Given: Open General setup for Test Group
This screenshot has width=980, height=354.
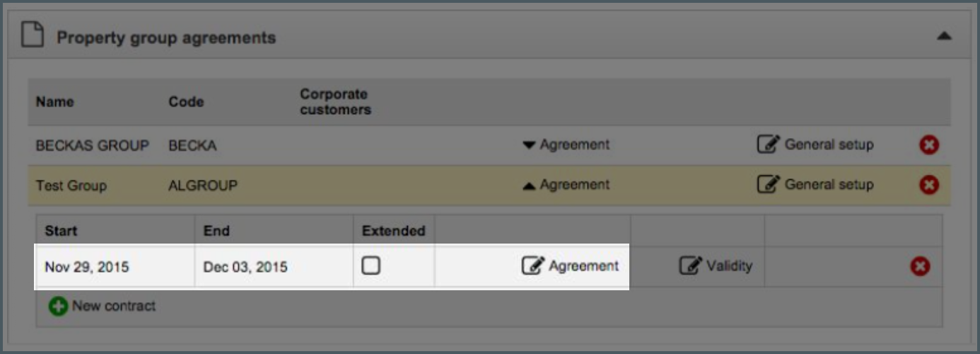Looking at the screenshot, I should click(x=816, y=185).
